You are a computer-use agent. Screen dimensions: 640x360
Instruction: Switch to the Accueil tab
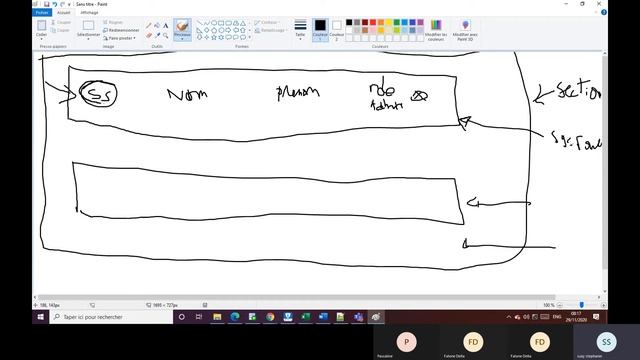click(x=64, y=13)
